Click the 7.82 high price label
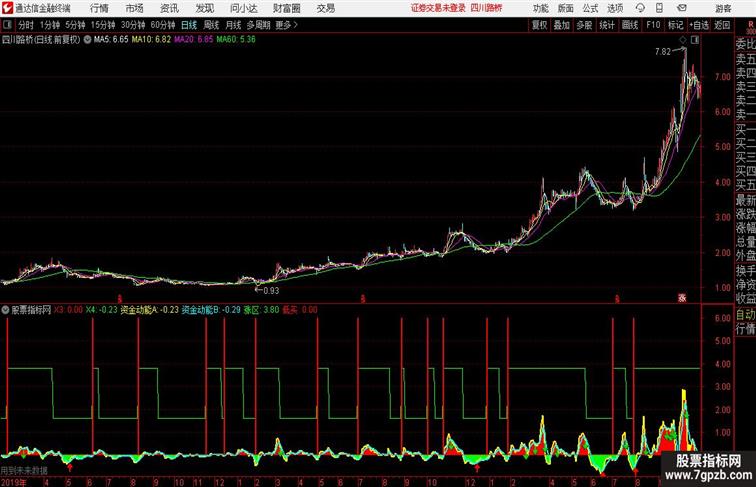This screenshot has width=756, height=487. click(x=662, y=52)
